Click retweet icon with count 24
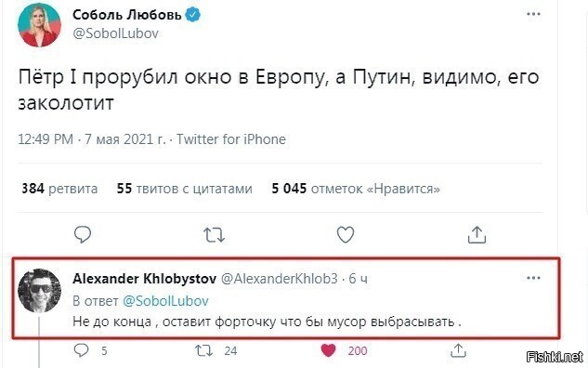588x368 pixels. tap(204, 350)
